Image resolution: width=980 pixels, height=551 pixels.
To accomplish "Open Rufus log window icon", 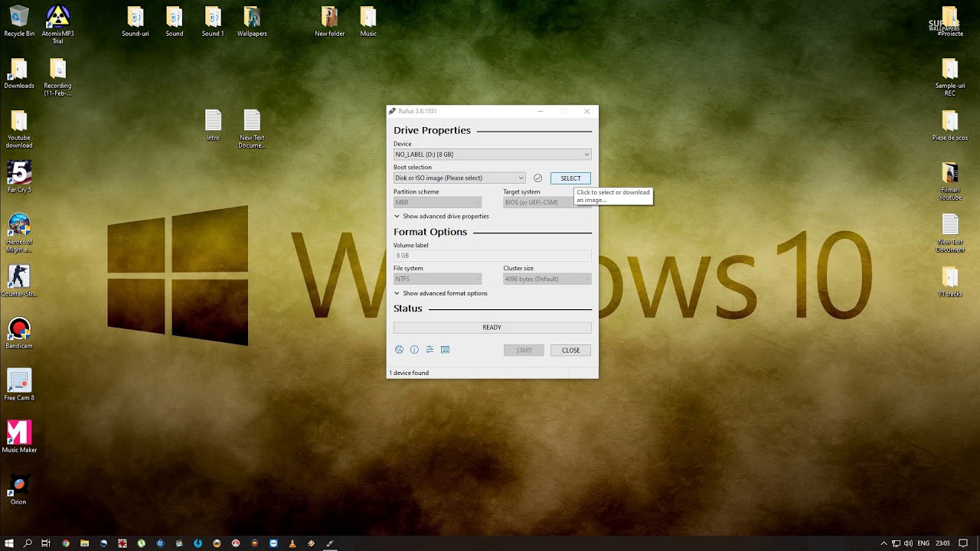I will [445, 350].
